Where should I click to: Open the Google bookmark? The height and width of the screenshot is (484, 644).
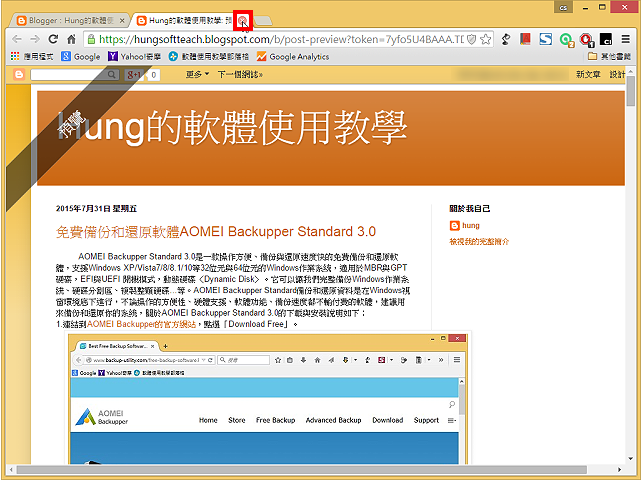(81, 56)
